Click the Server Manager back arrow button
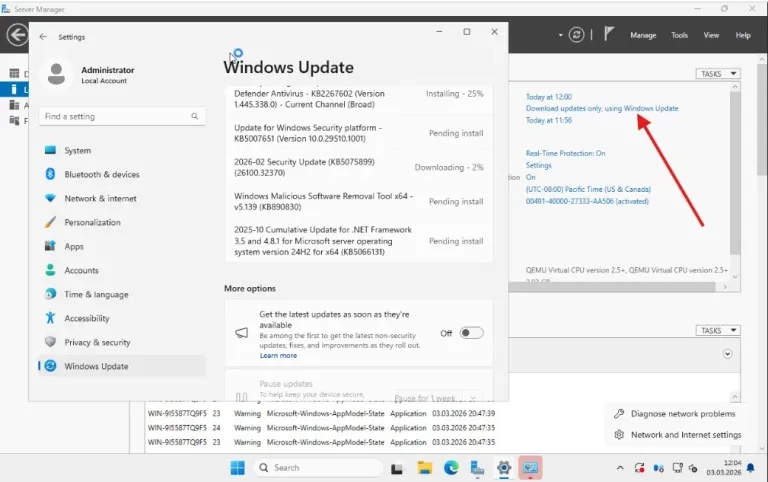Screen dimensions: 768x482 tap(17, 35)
